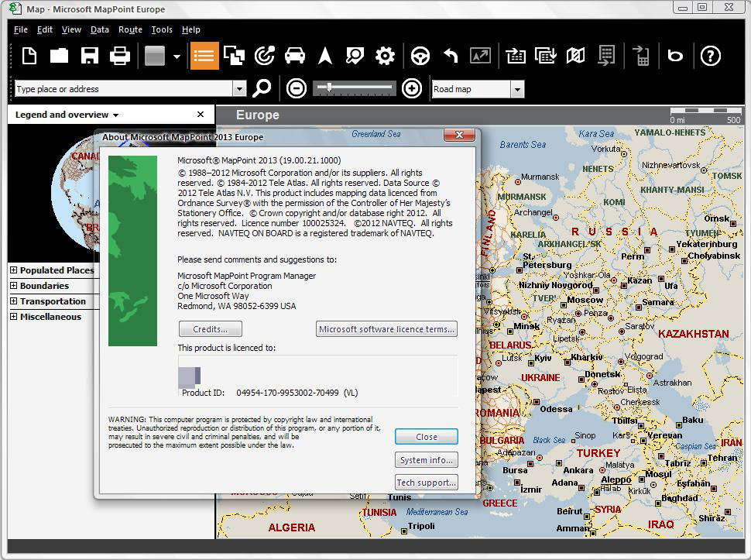Viewport: 751px width, 560px height.
Task: Click the overlapping squares toolbar icon
Action: point(235,56)
